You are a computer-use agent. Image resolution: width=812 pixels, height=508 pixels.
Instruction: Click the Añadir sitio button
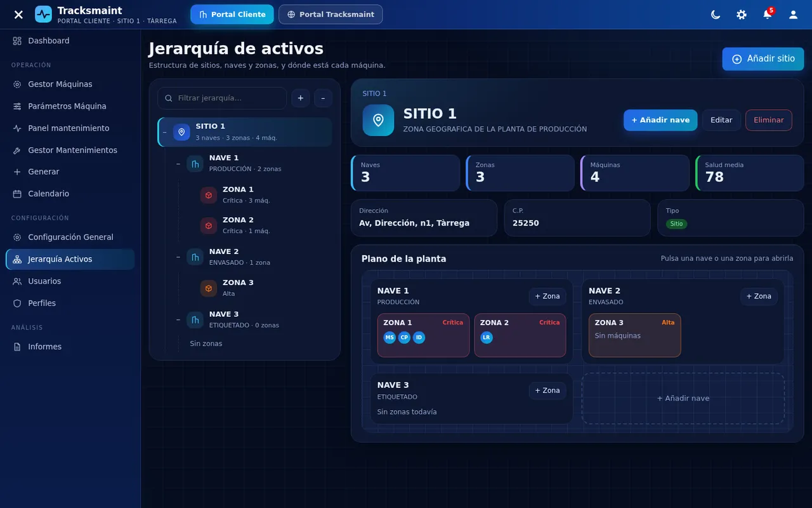pyautogui.click(x=763, y=59)
